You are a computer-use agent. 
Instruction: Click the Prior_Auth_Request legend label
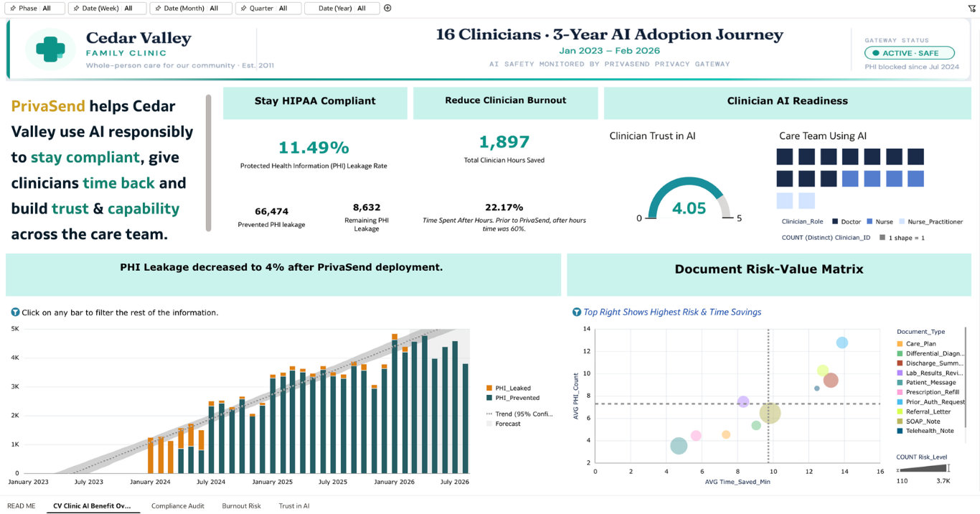point(936,402)
